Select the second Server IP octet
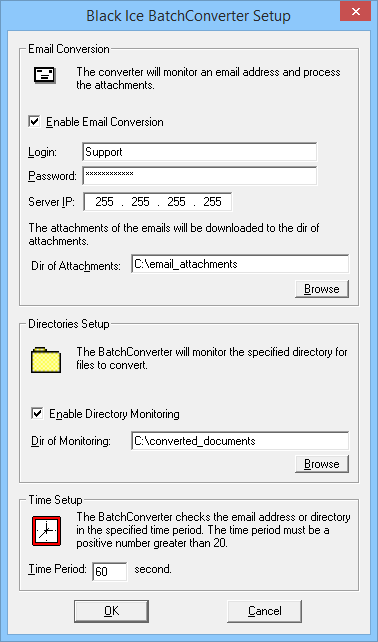 pyautogui.click(x=140, y=202)
